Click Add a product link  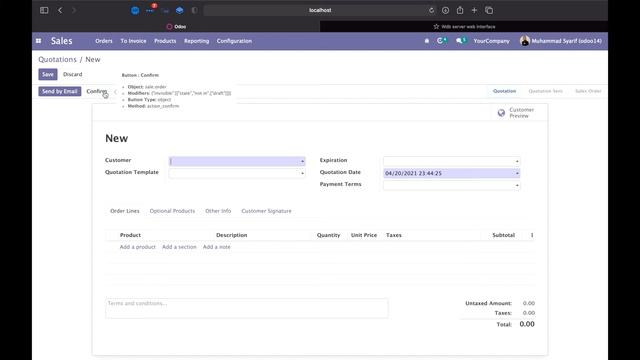point(138,247)
